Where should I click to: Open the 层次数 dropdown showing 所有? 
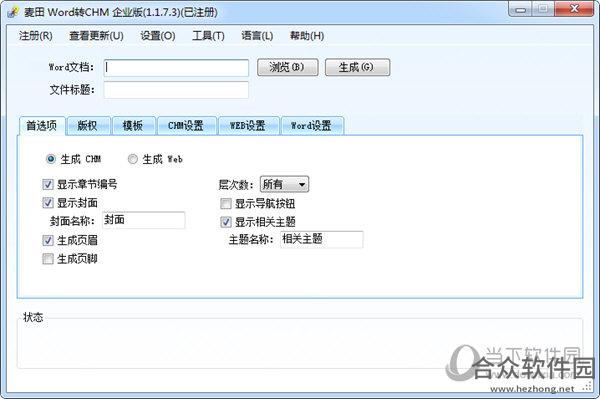[284, 184]
